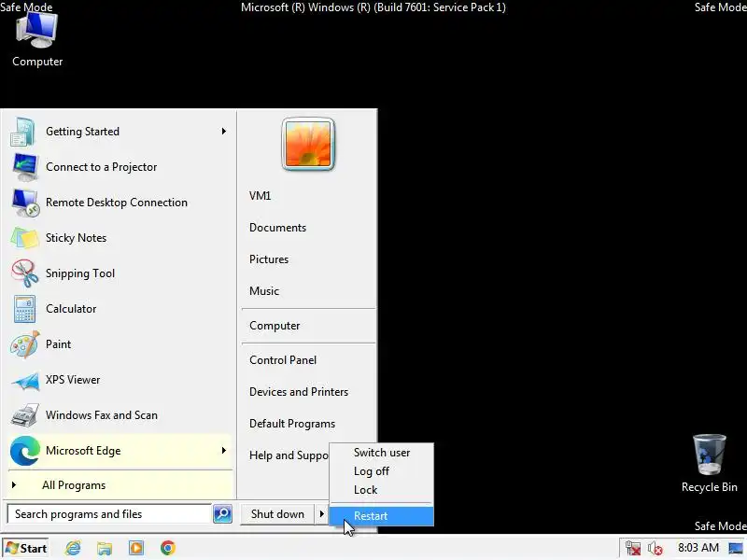The image size is (747, 560).
Task: Expand the Getting Started submenu arrow
Action: [x=223, y=132]
